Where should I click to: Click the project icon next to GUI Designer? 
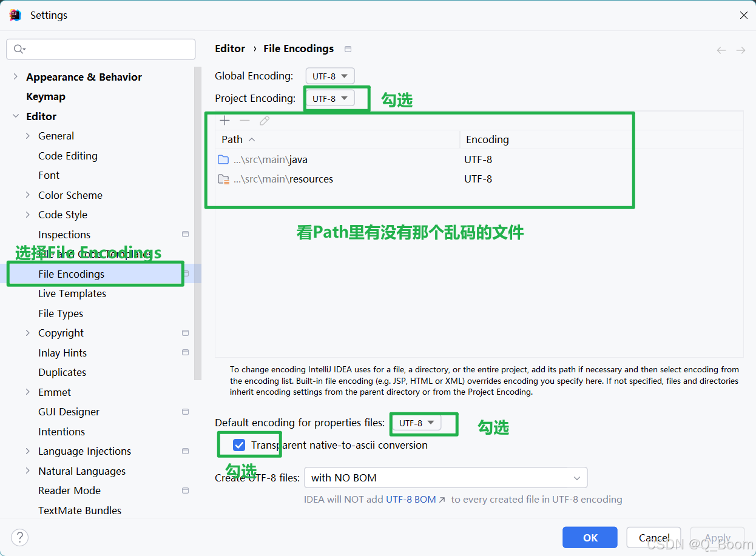(185, 412)
